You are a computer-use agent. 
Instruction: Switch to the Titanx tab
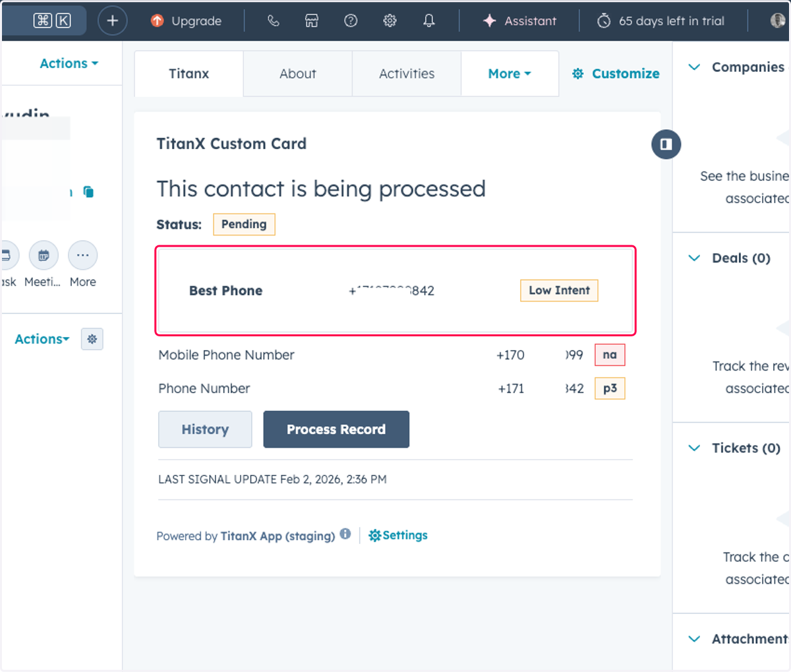pyautogui.click(x=189, y=74)
